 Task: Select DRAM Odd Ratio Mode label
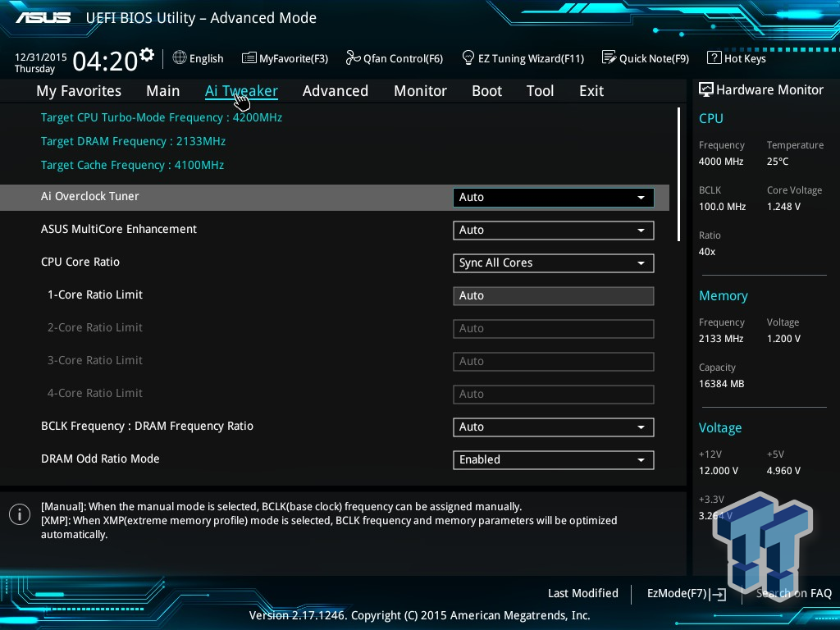100,459
